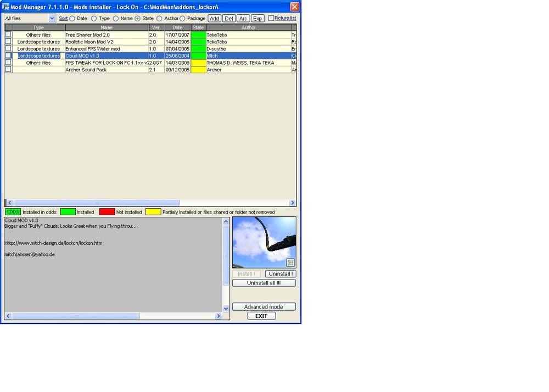Click the Uninstall ! button
The width and height of the screenshot is (549, 392).
[281, 274]
